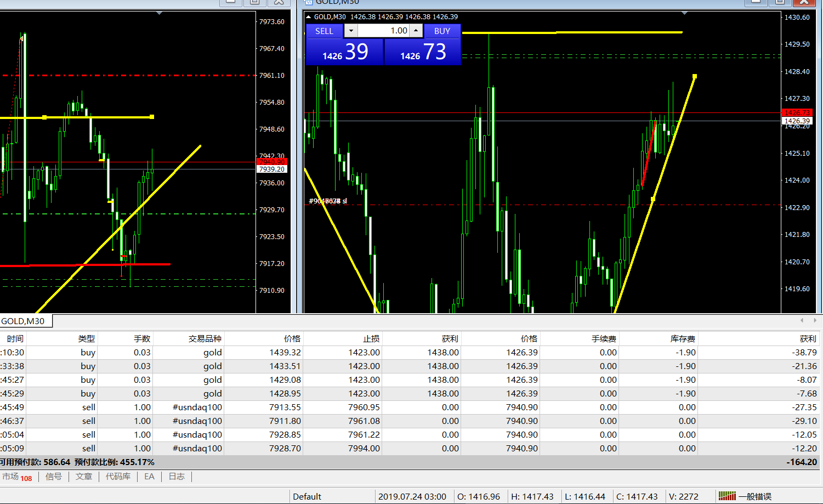This screenshot has width=823, height=504.
Task: Open the 日志 terminal tab
Action: click(177, 477)
